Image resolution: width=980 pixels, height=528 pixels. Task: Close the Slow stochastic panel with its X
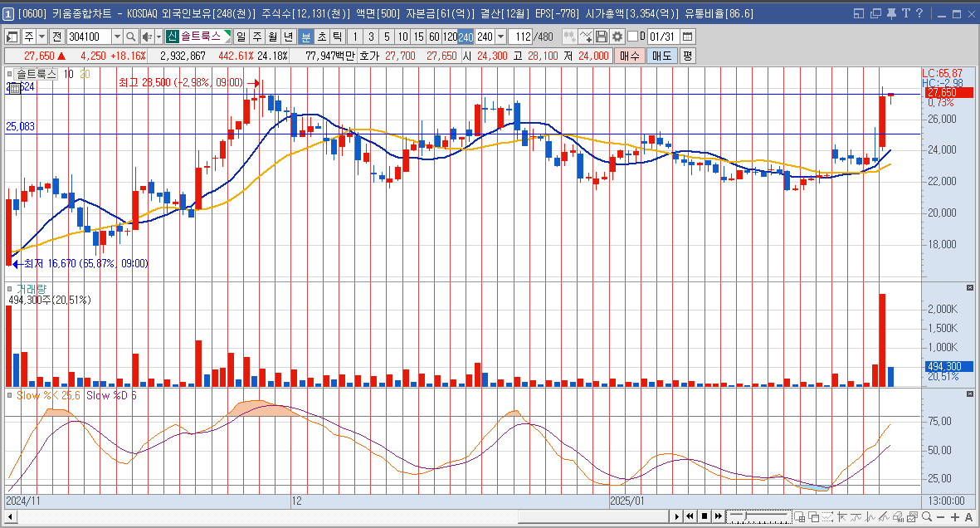(x=970, y=394)
